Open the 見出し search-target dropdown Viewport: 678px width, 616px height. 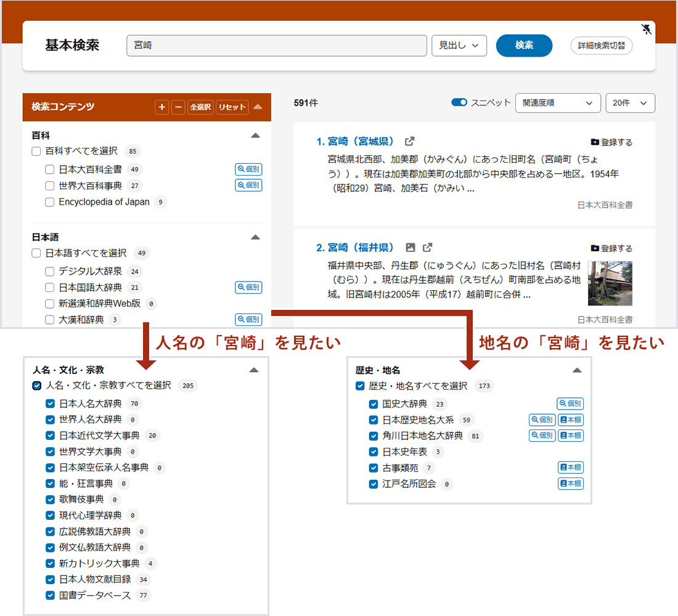coord(459,46)
